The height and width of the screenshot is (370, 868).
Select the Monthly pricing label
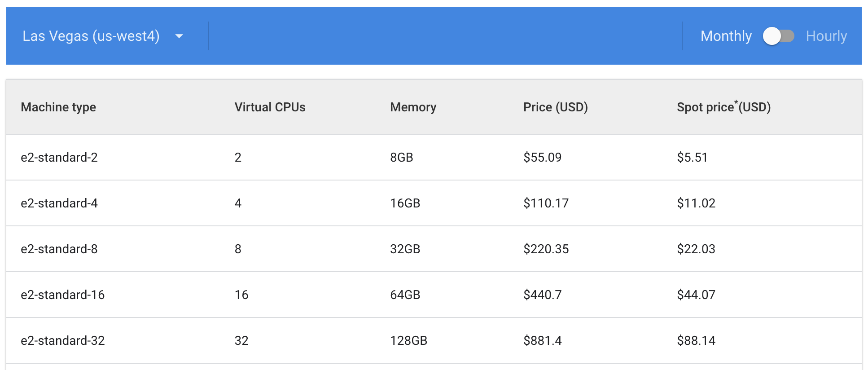pos(726,36)
